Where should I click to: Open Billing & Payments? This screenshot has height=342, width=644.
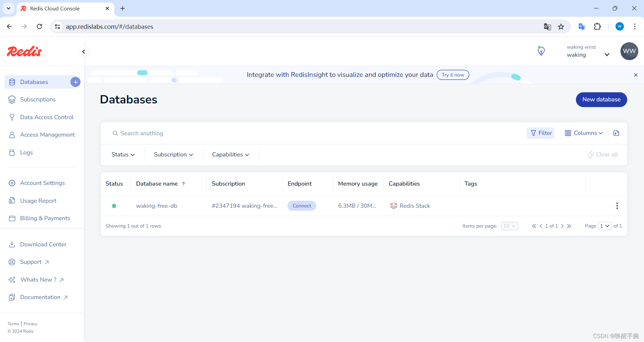45,218
